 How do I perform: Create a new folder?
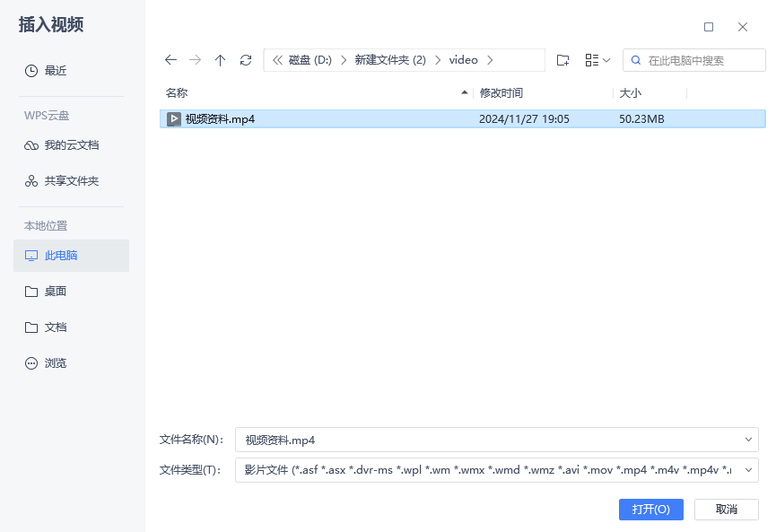pyautogui.click(x=562, y=59)
